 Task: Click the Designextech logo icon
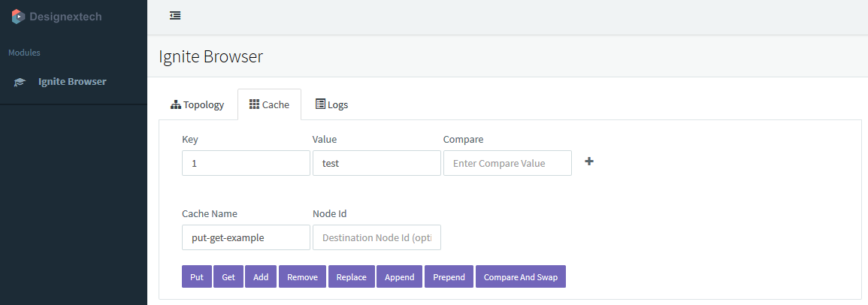coord(18,16)
